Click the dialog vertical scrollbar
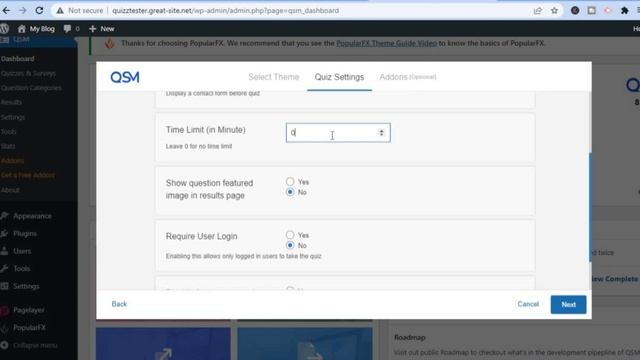 tap(590, 207)
